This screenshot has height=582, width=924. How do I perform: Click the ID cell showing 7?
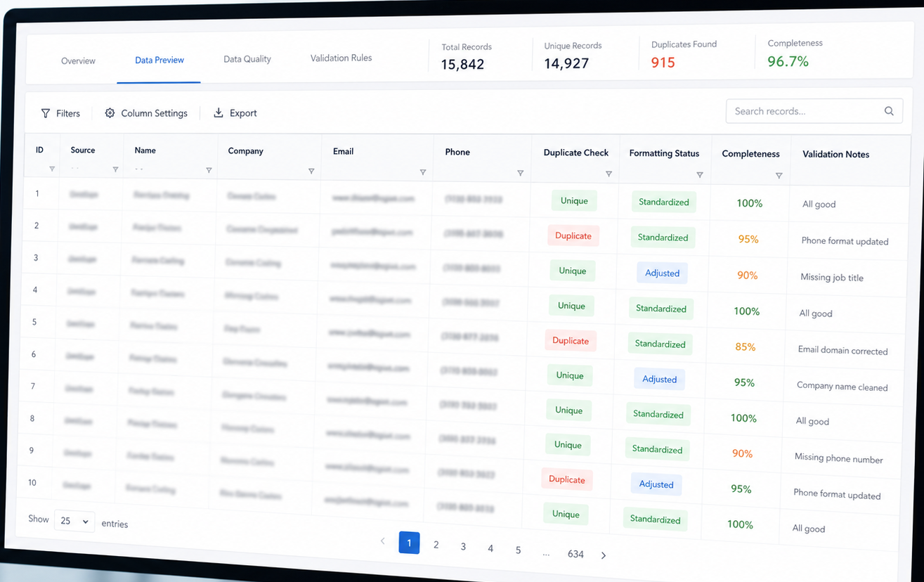[x=32, y=387]
